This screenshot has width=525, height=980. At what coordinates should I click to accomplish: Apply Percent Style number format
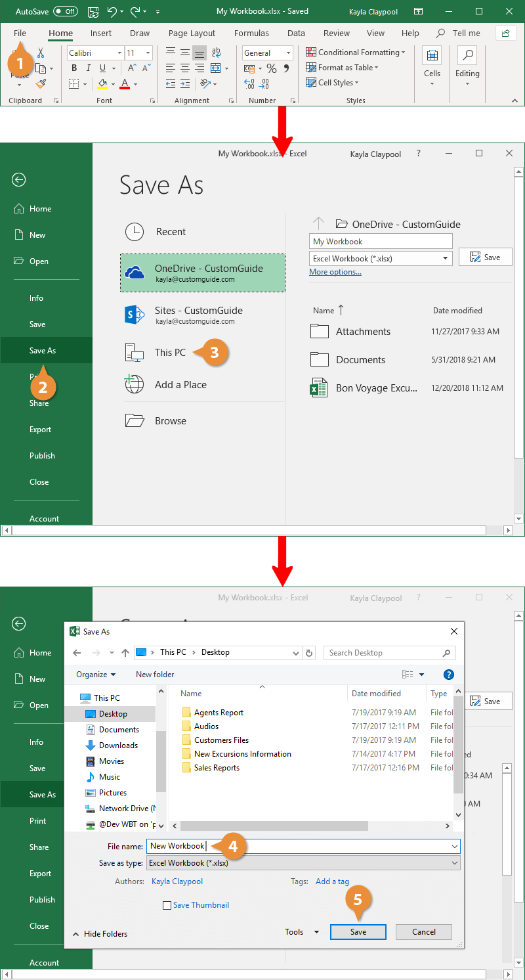tap(272, 68)
